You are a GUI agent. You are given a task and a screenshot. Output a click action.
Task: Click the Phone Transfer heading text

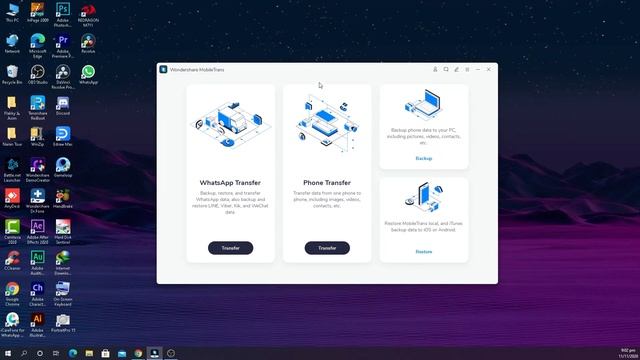click(x=327, y=182)
